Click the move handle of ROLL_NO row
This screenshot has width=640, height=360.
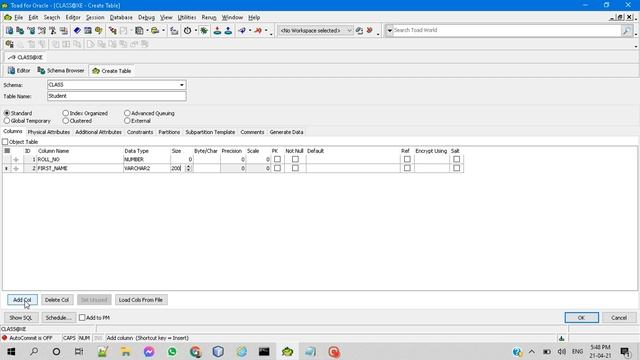16,160
